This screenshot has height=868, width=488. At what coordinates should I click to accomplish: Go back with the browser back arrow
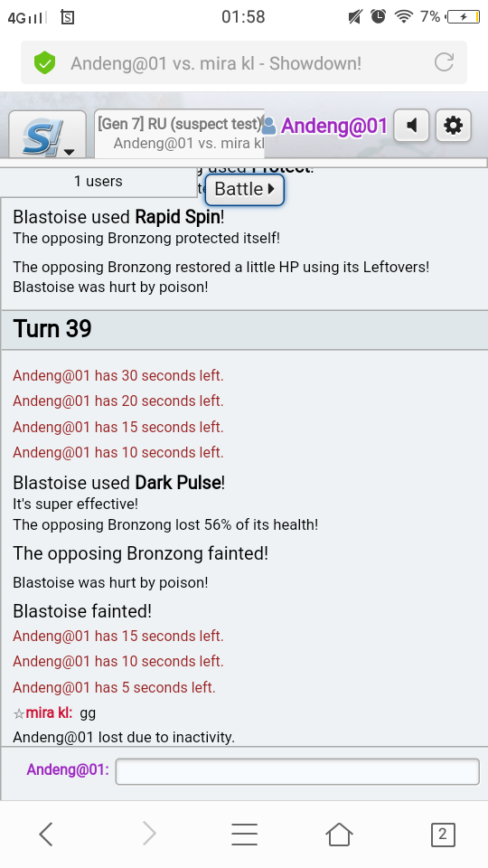click(46, 834)
